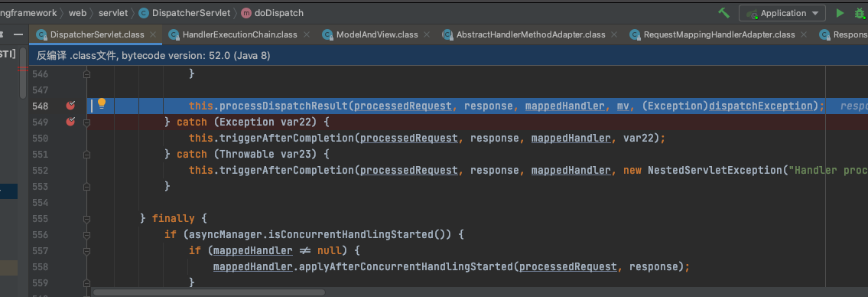
Task: Start debugging with the bug icon
Action: tap(860, 13)
